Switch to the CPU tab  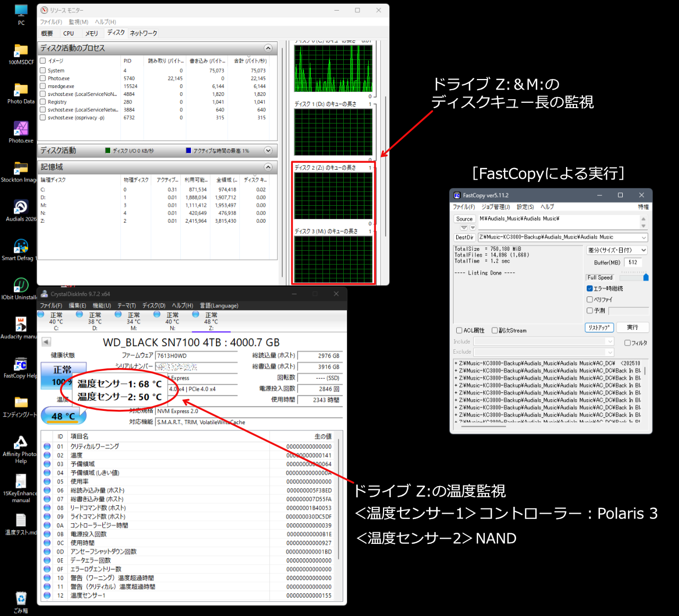point(69,33)
